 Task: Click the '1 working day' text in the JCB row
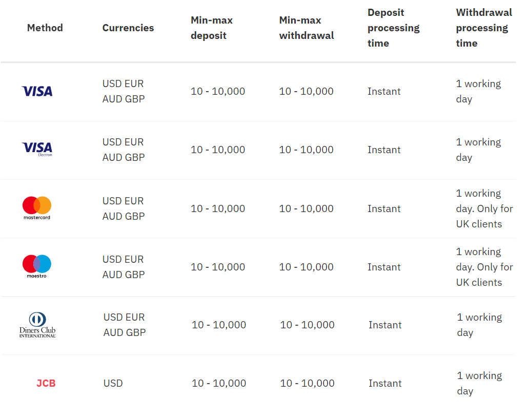(479, 383)
